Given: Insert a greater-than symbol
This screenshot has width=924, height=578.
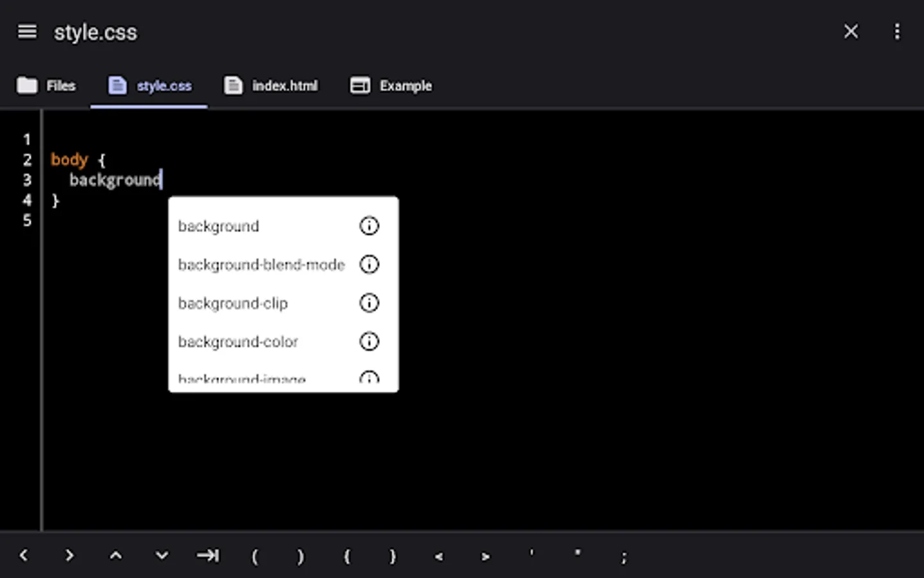Looking at the screenshot, I should pos(485,557).
